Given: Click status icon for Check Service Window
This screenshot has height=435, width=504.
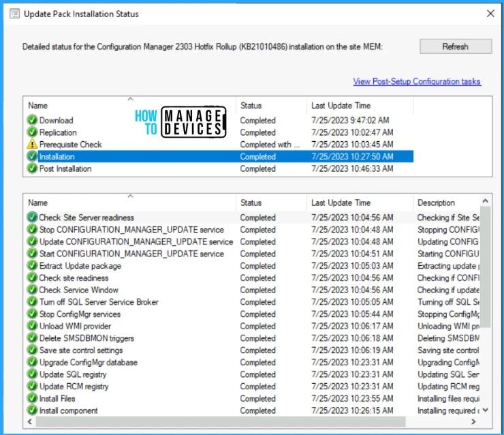Looking at the screenshot, I should (x=32, y=290).
